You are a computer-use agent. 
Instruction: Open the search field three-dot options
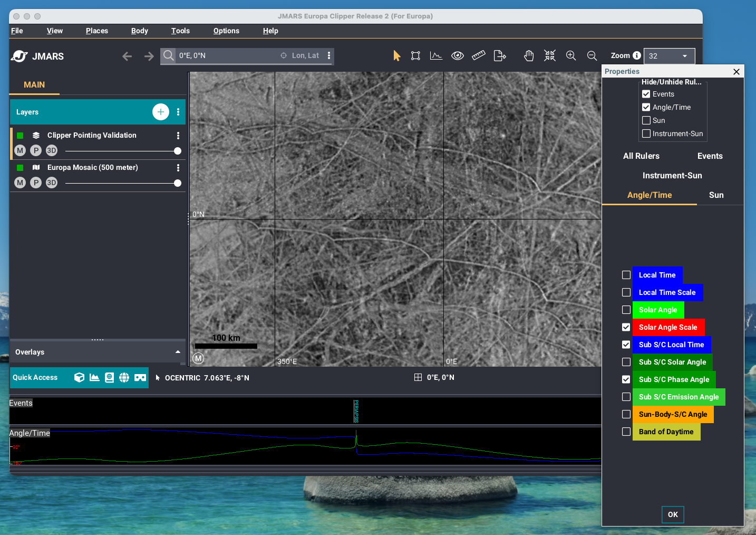pos(329,55)
